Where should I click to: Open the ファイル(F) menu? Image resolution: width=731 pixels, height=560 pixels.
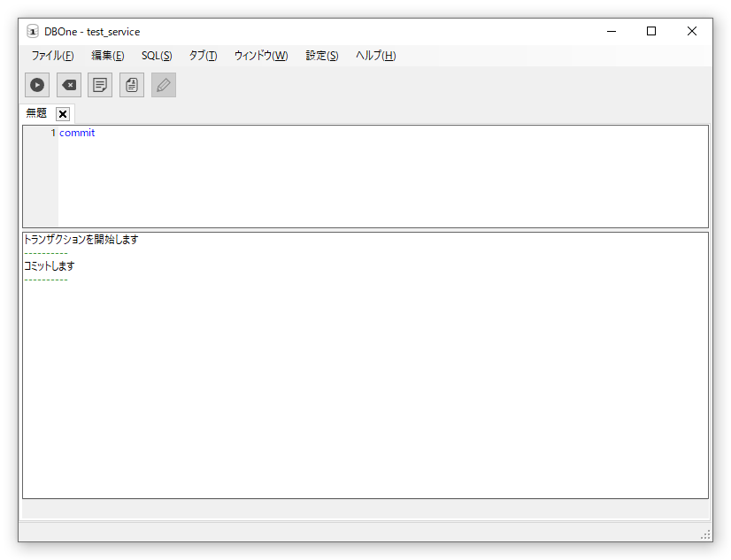[x=52, y=56]
